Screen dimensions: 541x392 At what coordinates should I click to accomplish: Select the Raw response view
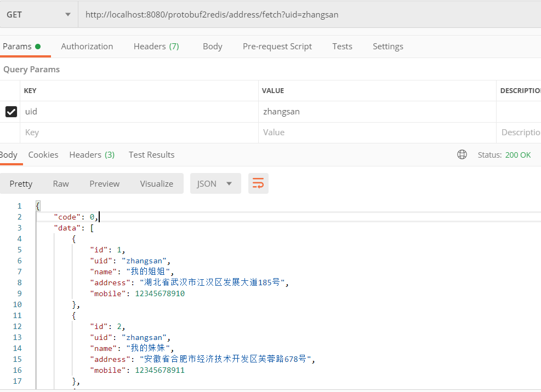coord(60,183)
